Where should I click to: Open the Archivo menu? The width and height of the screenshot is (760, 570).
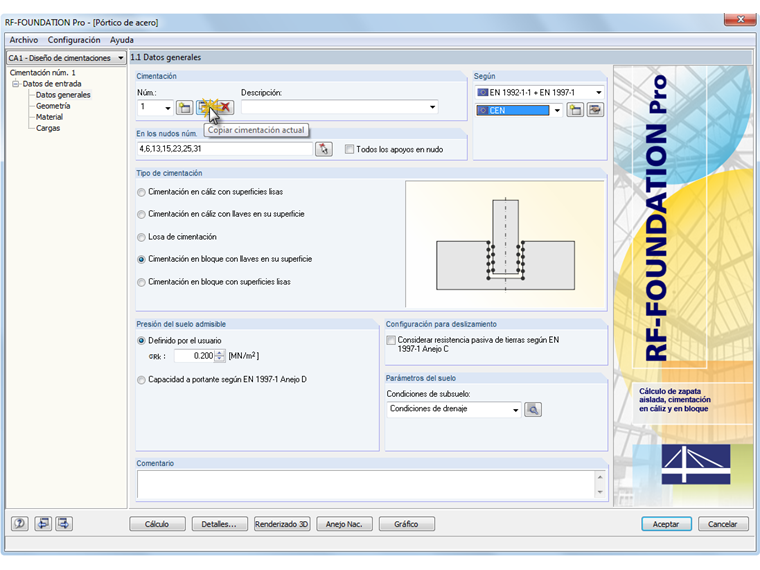tap(24, 40)
